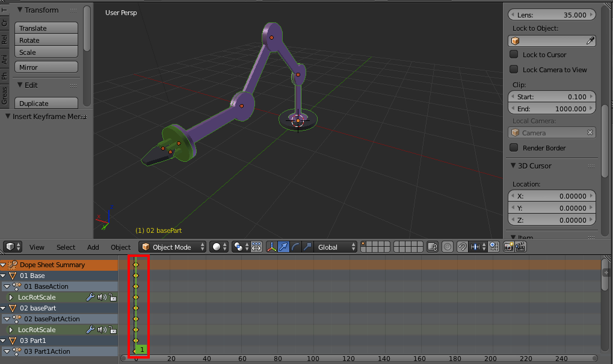
Task: Click the Clip End value field
Action: 552,109
